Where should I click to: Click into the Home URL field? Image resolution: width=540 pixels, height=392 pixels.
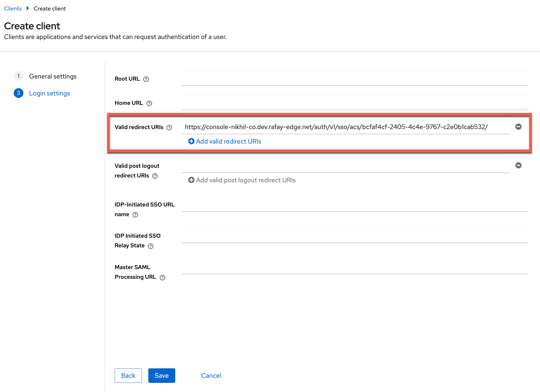(x=355, y=103)
